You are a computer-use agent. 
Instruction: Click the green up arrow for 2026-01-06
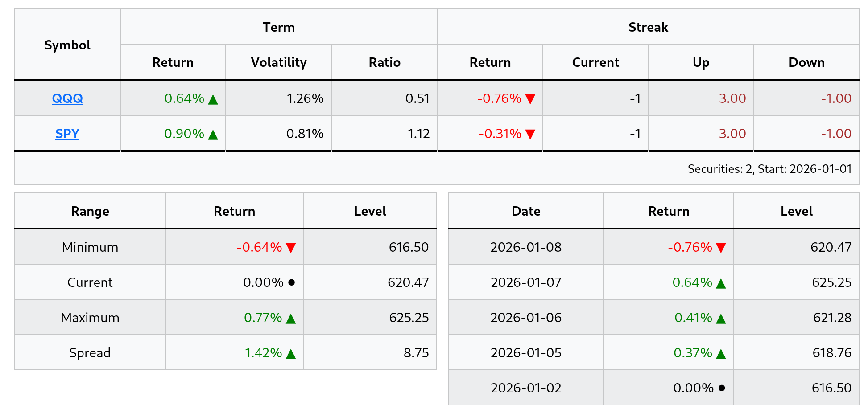point(721,318)
